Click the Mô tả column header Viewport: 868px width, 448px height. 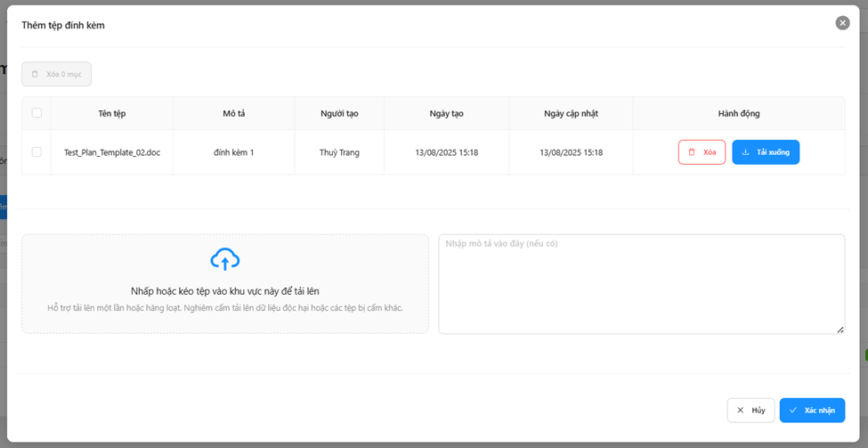(x=234, y=114)
